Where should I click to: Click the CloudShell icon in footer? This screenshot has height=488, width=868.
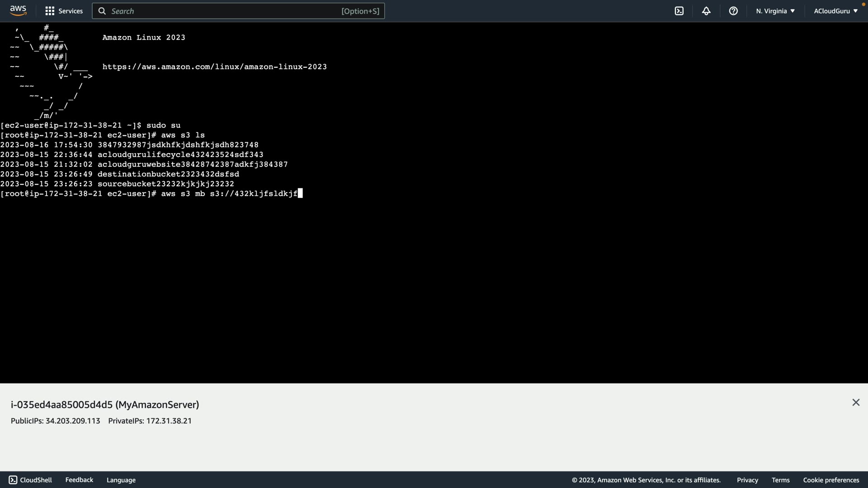pyautogui.click(x=13, y=480)
